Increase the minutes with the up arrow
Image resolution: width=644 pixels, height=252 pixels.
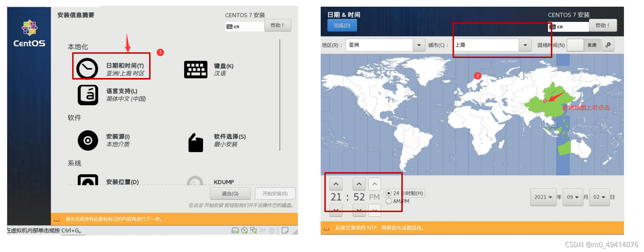click(x=359, y=184)
